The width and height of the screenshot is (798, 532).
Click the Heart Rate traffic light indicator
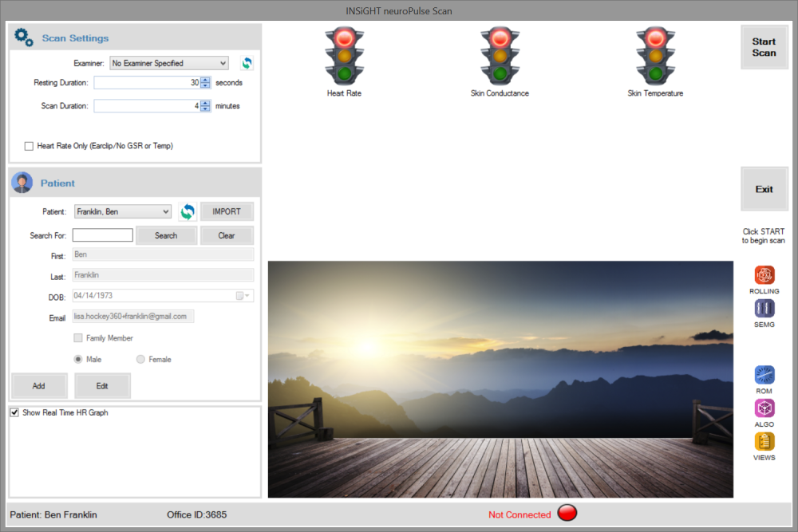coord(343,56)
